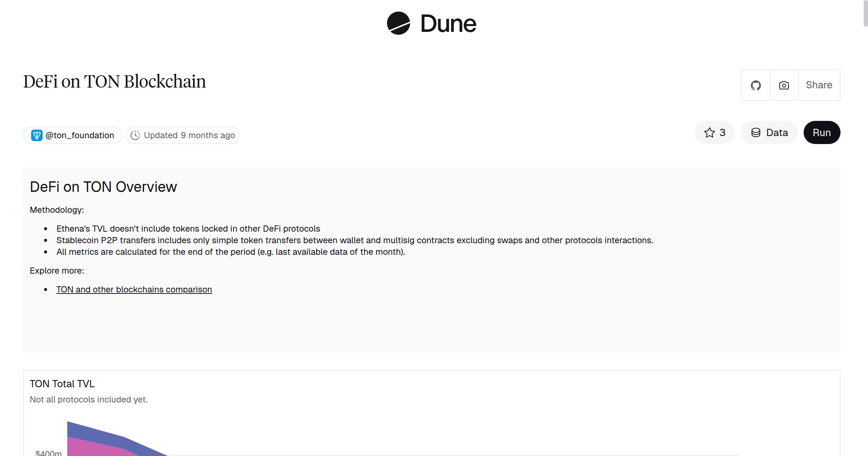868x456 pixels.
Task: Expand the @ton_foundation author chip
Action: point(72,135)
